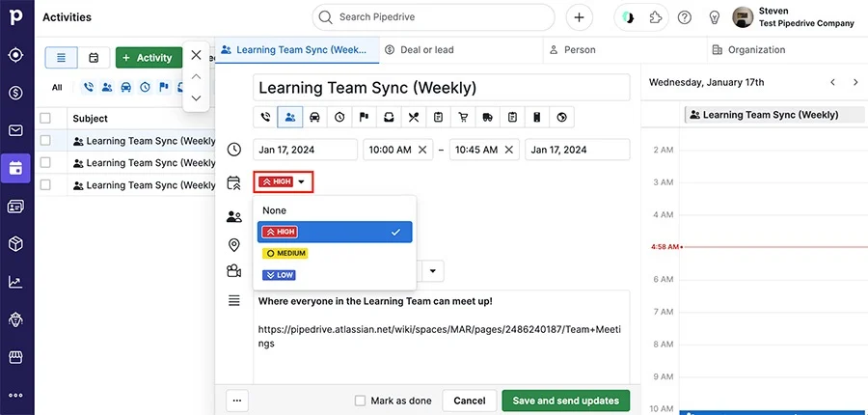Set activity type to Meeting
This screenshot has width=868, height=415.
[290, 117]
